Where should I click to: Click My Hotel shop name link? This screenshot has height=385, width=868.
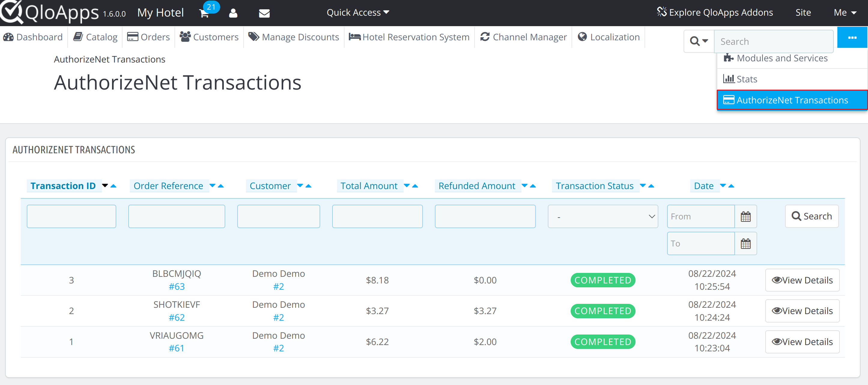[x=160, y=13]
